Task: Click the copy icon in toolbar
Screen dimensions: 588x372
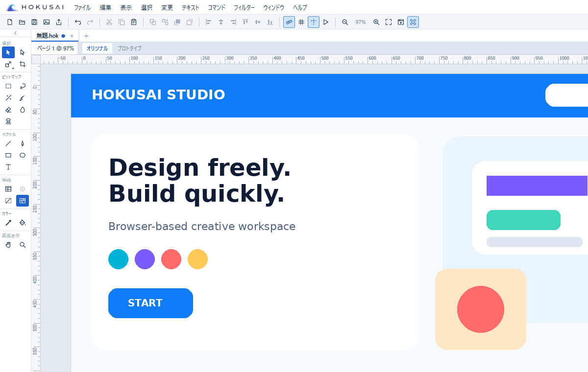Action: click(x=122, y=22)
